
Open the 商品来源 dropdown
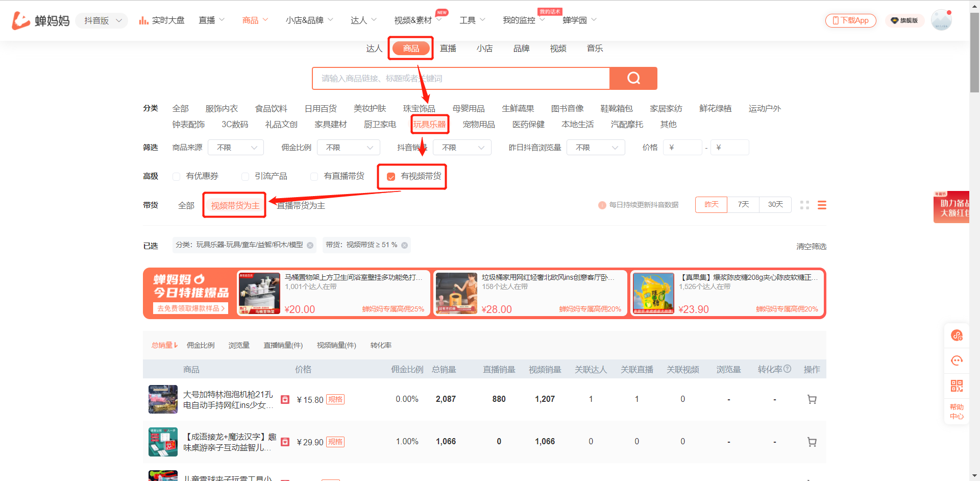(236, 147)
